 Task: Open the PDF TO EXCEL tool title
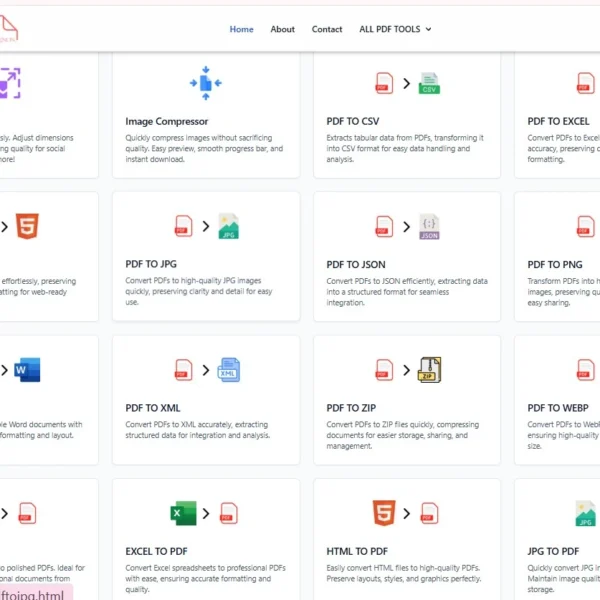tap(558, 121)
